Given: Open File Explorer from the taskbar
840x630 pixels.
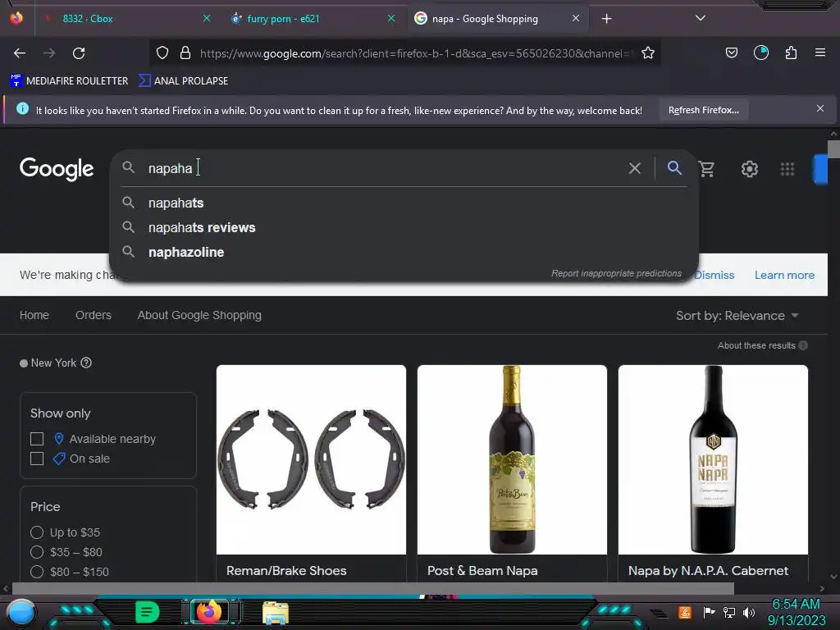Looking at the screenshot, I should click(276, 612).
